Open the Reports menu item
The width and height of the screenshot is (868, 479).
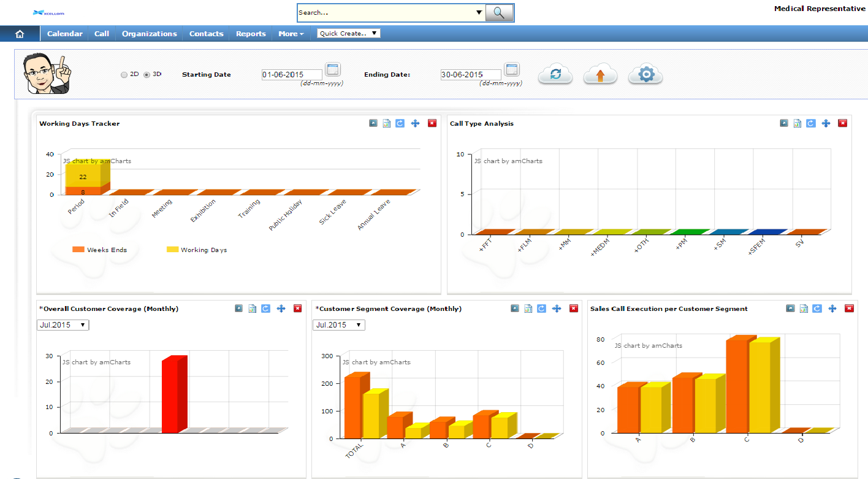[x=251, y=34]
